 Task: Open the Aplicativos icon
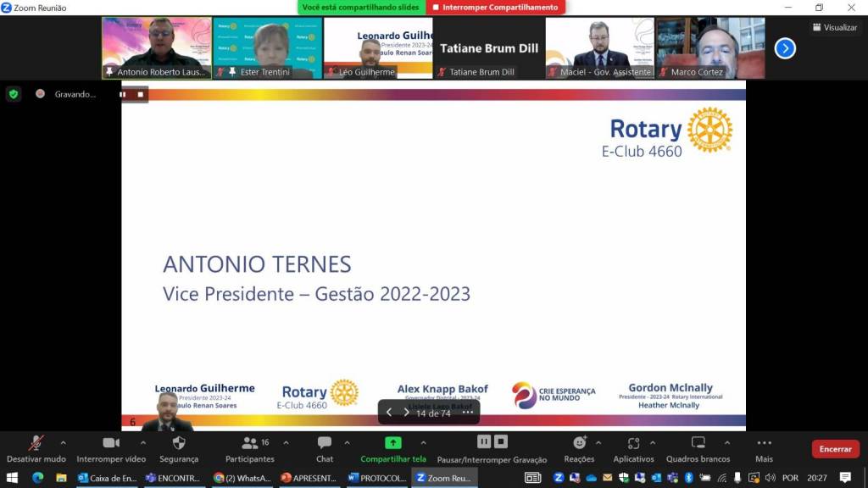tap(633, 443)
